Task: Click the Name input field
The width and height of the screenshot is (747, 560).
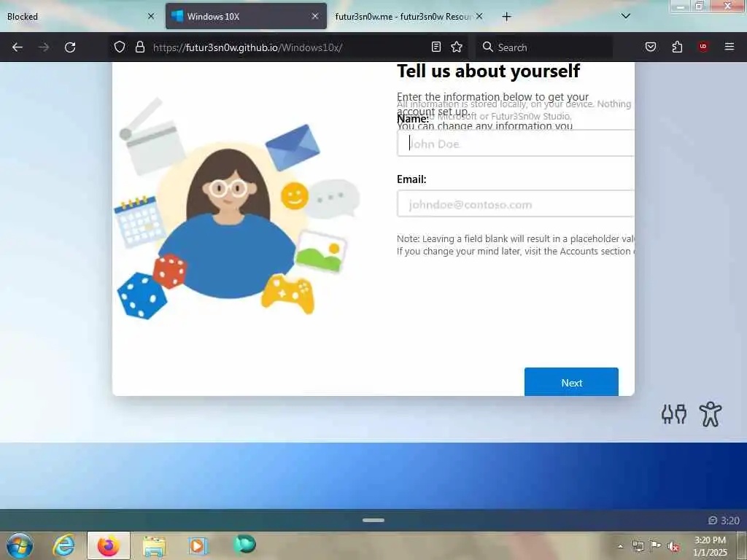Action: [516, 144]
